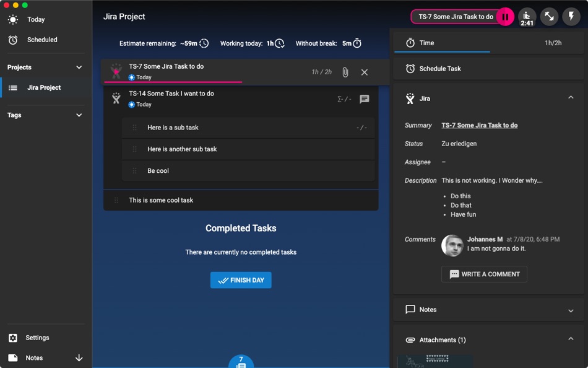Click the blue time progress bar under Time
This screenshot has width=588, height=368.
pyautogui.click(x=442, y=52)
